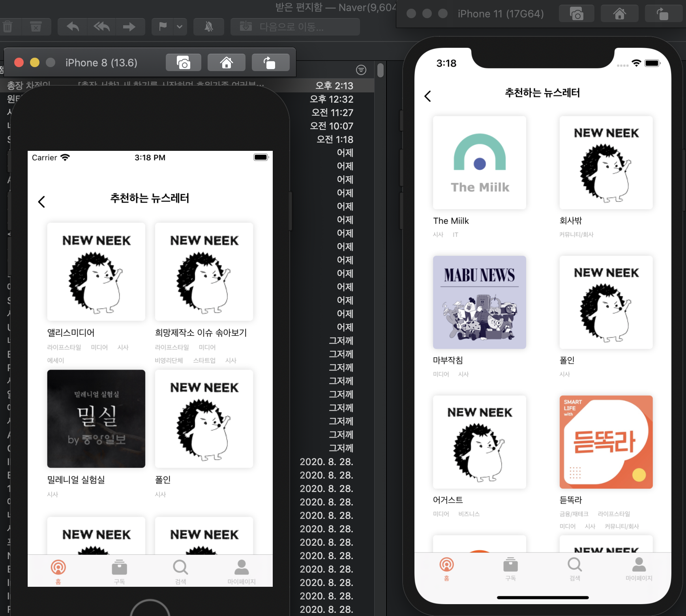Image resolution: width=686 pixels, height=616 pixels.
Task: Open the 폴인 newsletter thumbnail on iPhone 8
Action: (204, 419)
